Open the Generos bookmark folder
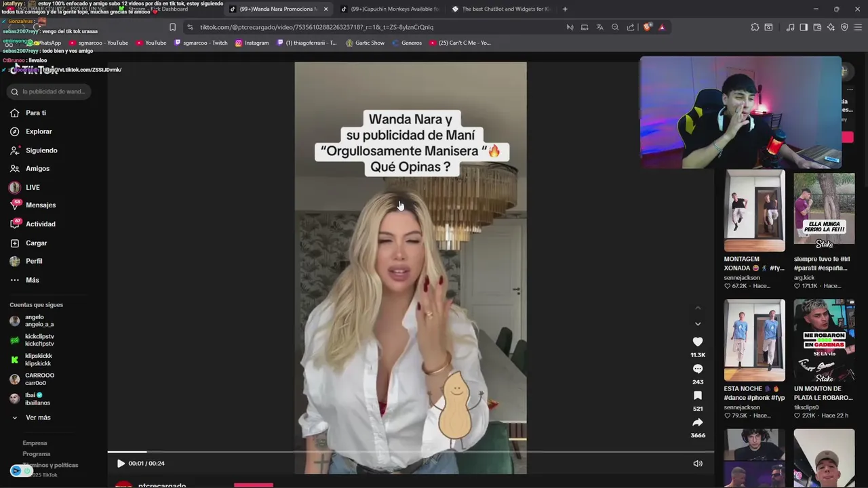The height and width of the screenshot is (488, 868). 407,43
